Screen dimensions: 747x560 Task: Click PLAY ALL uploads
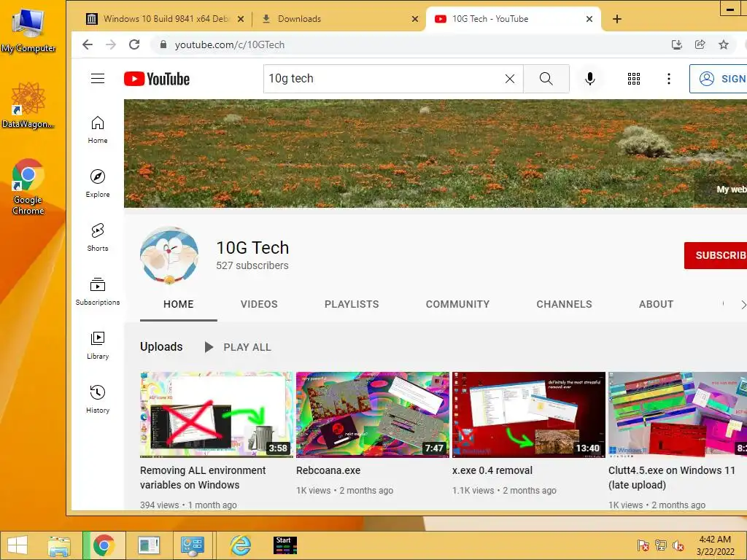pos(237,347)
